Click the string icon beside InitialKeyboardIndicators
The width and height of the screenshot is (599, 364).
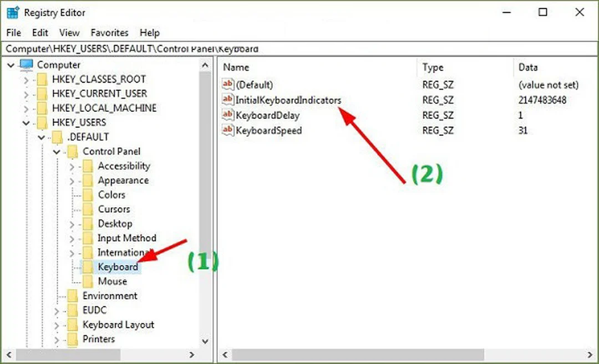click(x=228, y=100)
